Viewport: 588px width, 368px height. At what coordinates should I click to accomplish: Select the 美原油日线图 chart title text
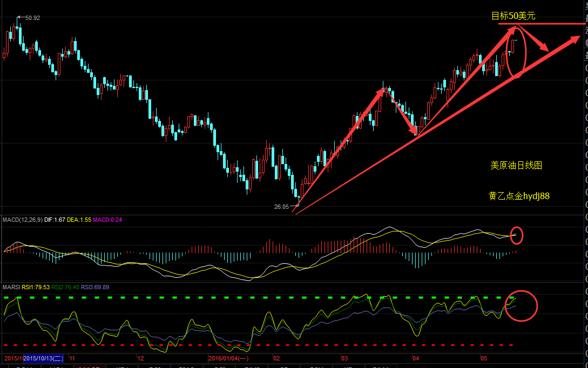pos(516,166)
